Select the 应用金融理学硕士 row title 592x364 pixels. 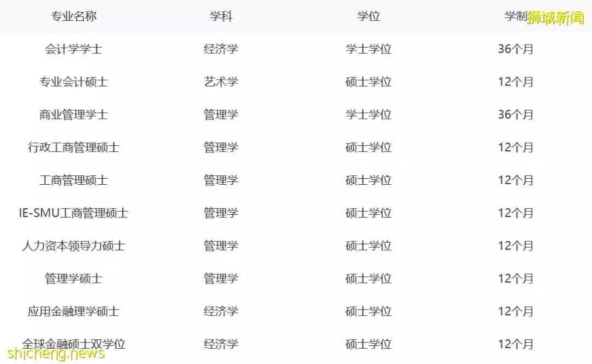[73, 311]
